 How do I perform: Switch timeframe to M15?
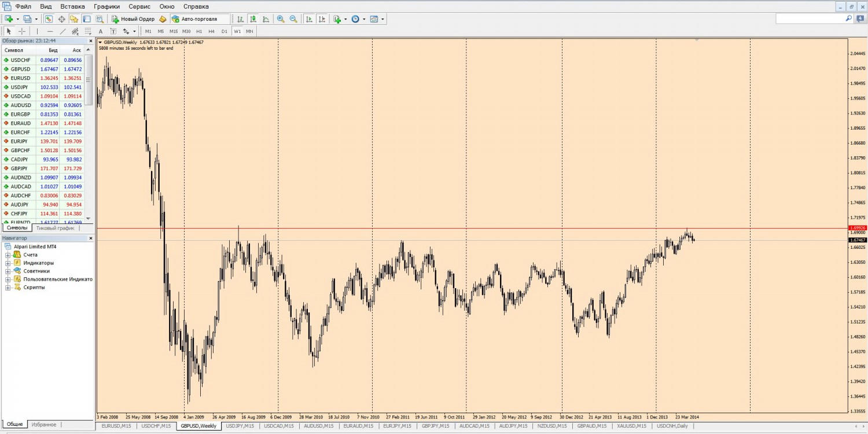tap(174, 31)
